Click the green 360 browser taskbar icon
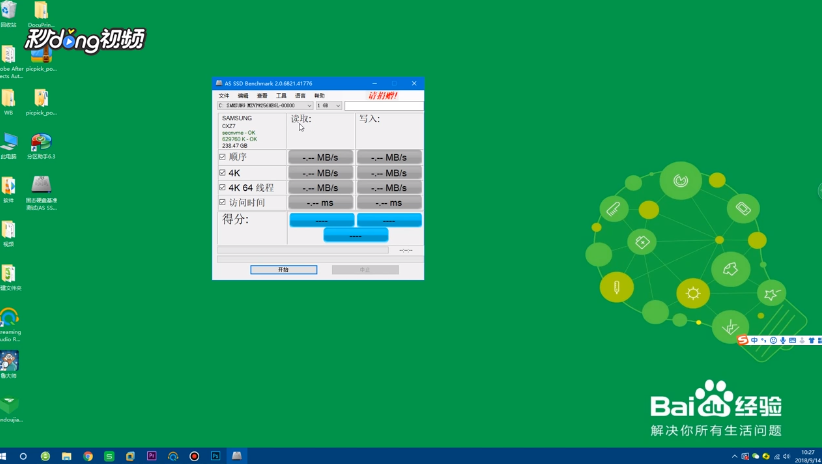The height and width of the screenshot is (464, 822). pyautogui.click(x=46, y=456)
